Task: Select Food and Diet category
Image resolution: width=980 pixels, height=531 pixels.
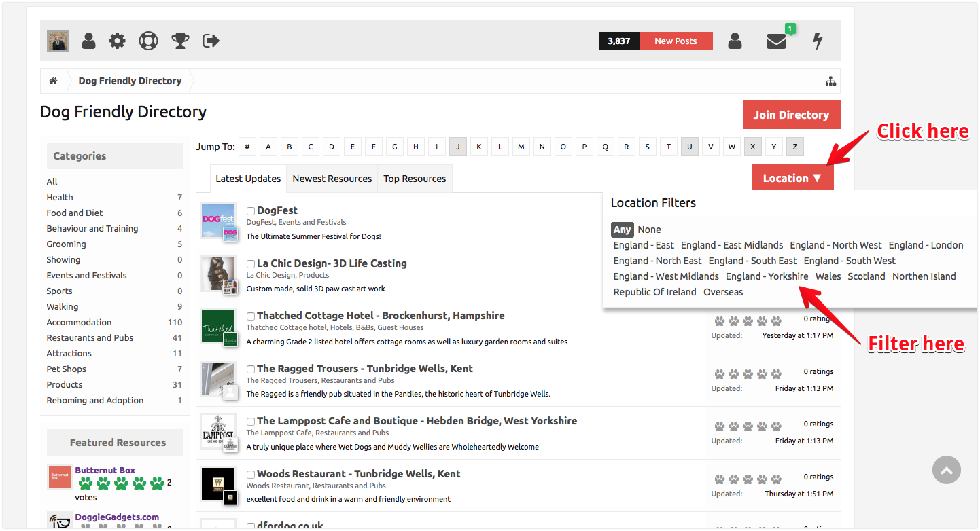Action: 75,213
